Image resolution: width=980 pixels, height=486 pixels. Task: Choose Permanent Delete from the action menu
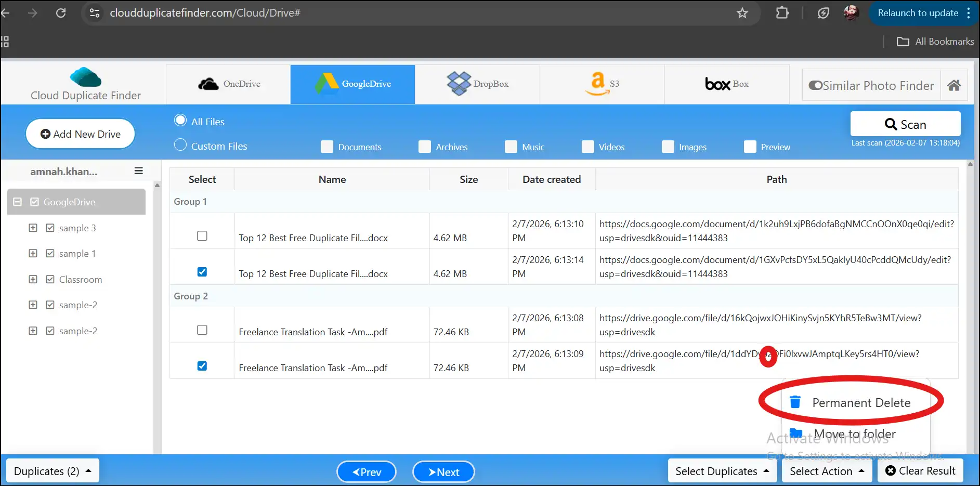[861, 402]
